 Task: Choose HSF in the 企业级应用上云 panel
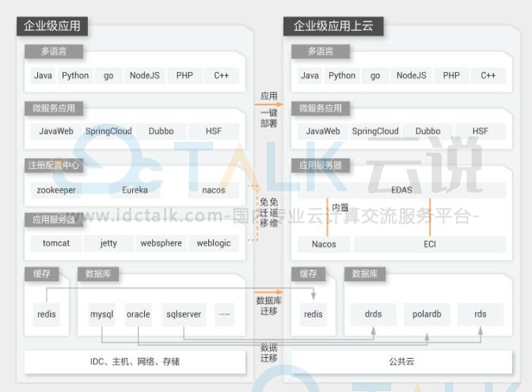click(480, 131)
